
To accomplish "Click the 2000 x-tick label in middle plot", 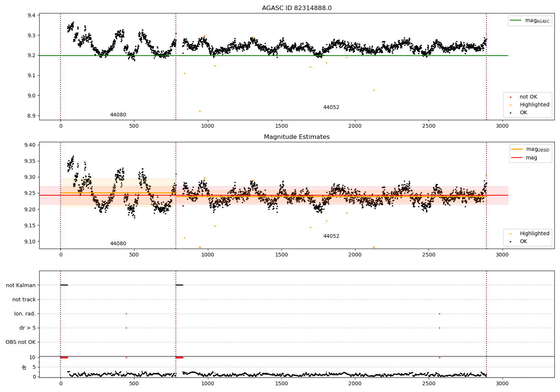I will point(355,255).
